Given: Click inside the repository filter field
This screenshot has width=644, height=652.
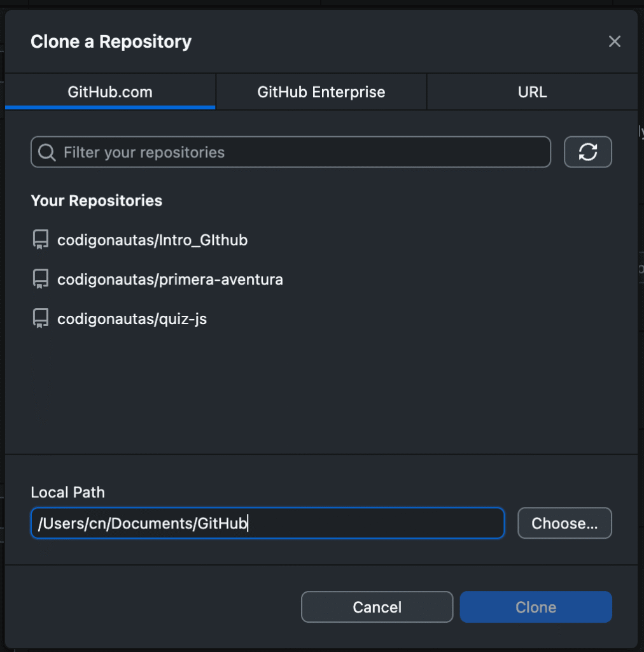Looking at the screenshot, I should click(291, 152).
